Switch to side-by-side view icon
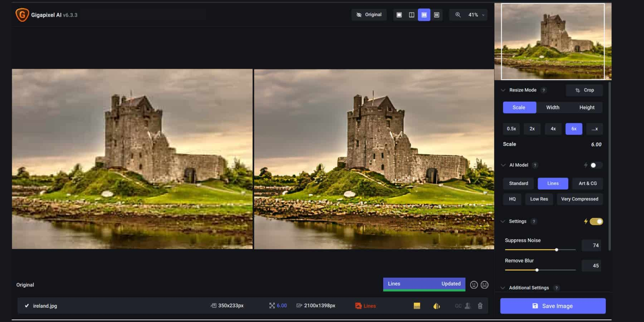 click(424, 15)
